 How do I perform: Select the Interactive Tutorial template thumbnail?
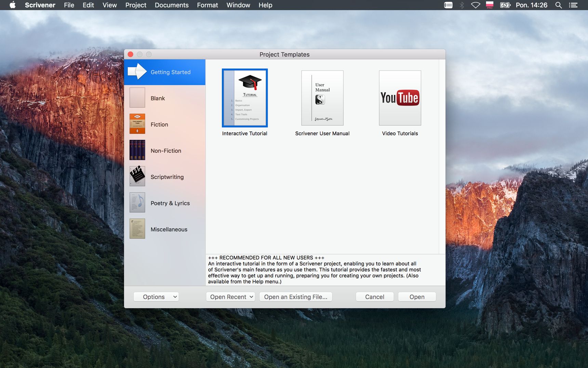245,98
